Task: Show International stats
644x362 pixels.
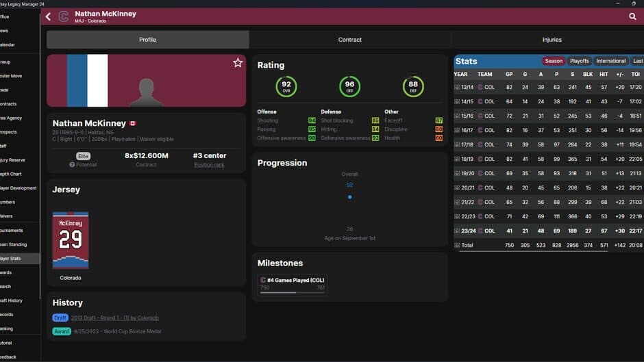Action: point(610,61)
